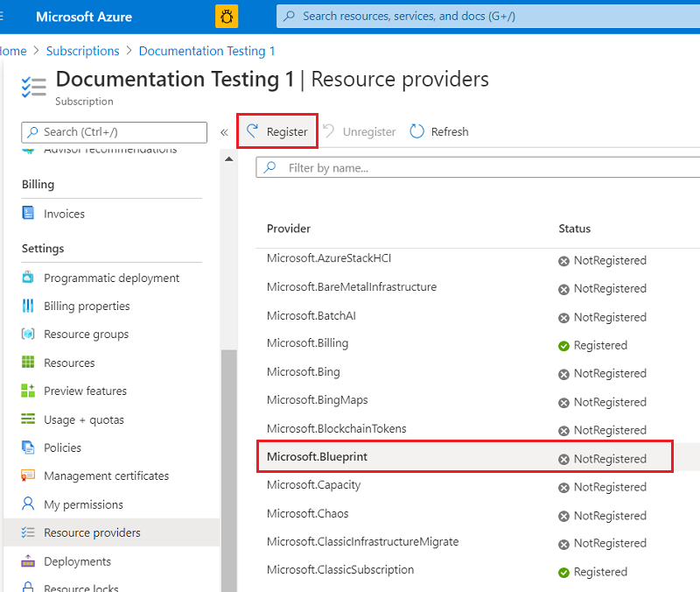Viewport: 700px width, 592px height.
Task: Click the Programmatic deployment bag icon
Action: pyautogui.click(x=28, y=277)
